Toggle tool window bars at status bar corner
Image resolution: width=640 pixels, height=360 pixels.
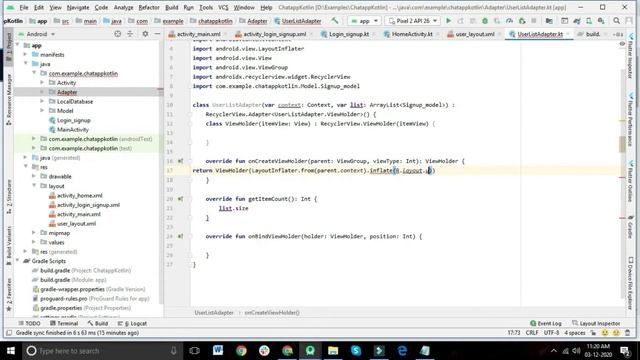click(9, 333)
